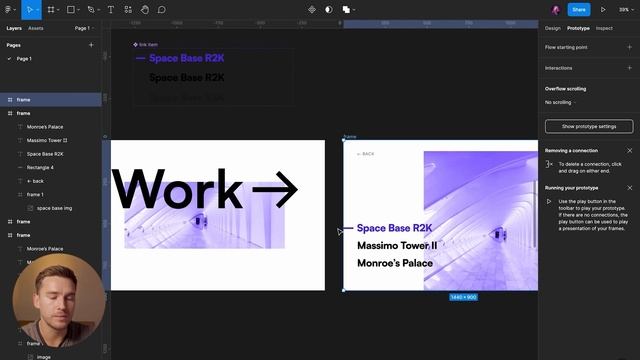Screen dimensions: 640x360
Task: Open shape tools dropdown arrow
Action: 78,10
